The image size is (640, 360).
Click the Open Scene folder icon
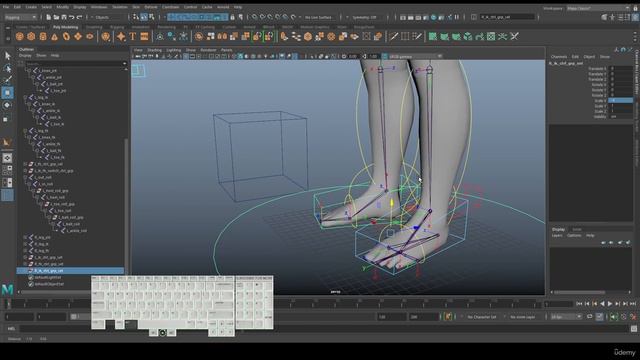pos(56,18)
